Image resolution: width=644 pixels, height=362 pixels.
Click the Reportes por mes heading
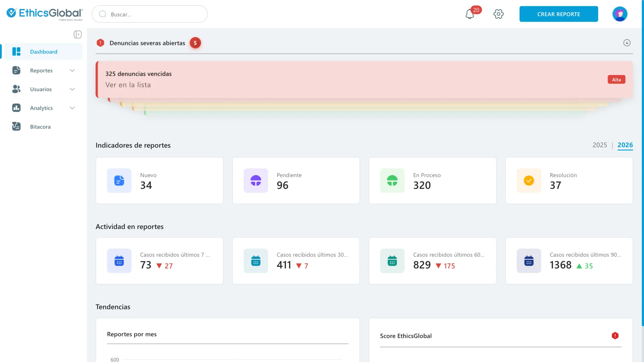[x=132, y=334]
